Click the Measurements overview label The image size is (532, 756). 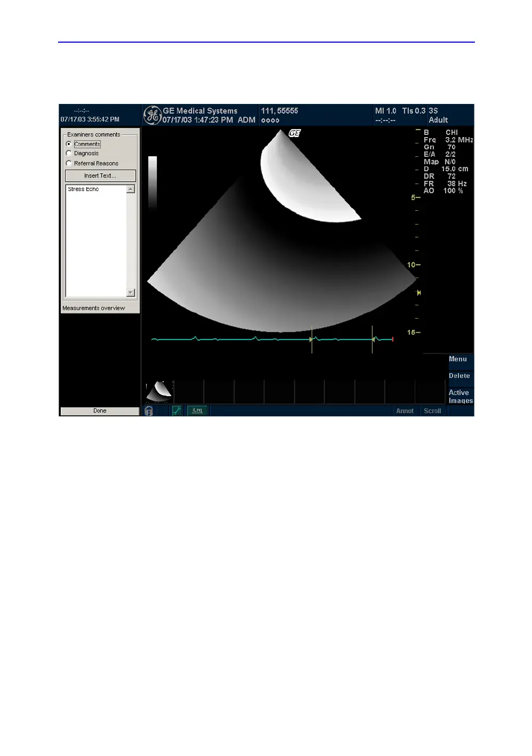94,308
